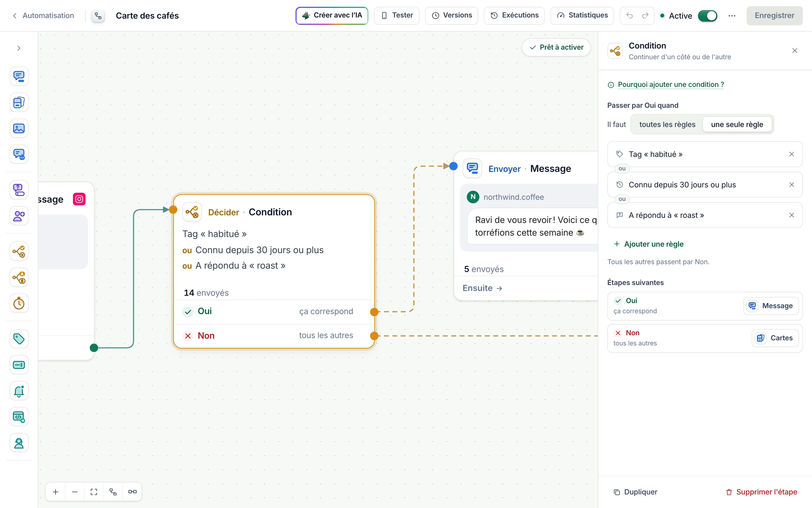
Task: Undo the last change
Action: coord(630,16)
